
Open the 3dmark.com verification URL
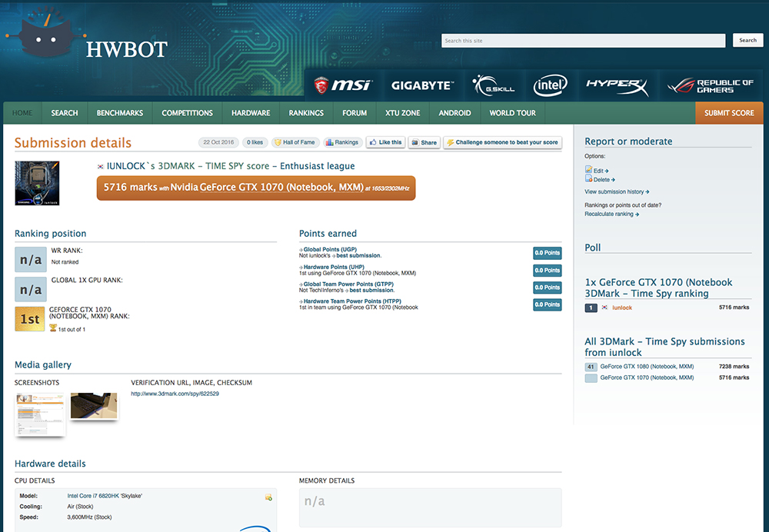(x=175, y=394)
